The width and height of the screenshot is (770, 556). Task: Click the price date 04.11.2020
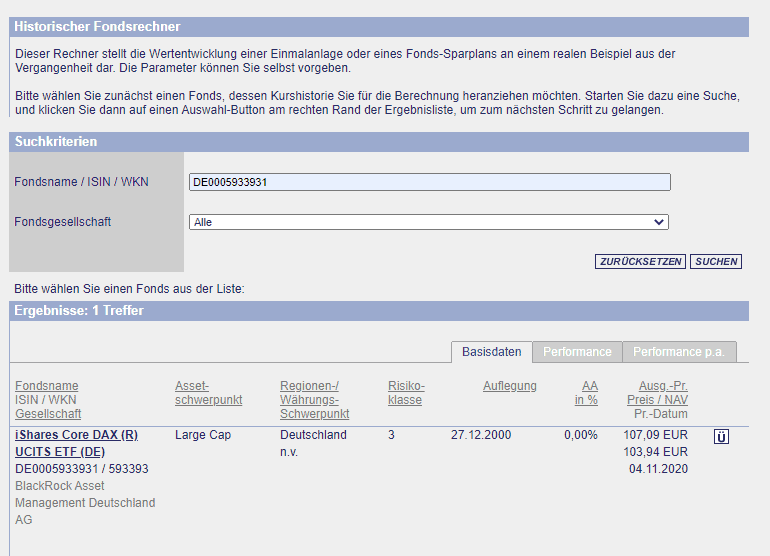pyautogui.click(x=658, y=469)
